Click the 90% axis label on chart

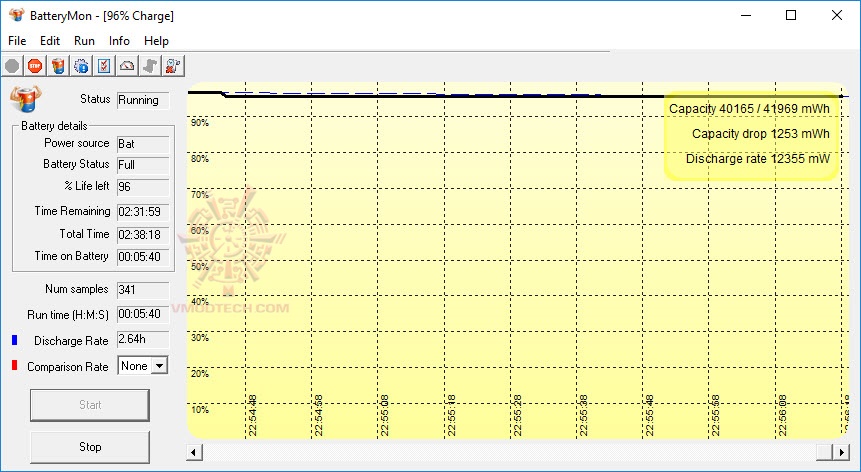click(200, 123)
